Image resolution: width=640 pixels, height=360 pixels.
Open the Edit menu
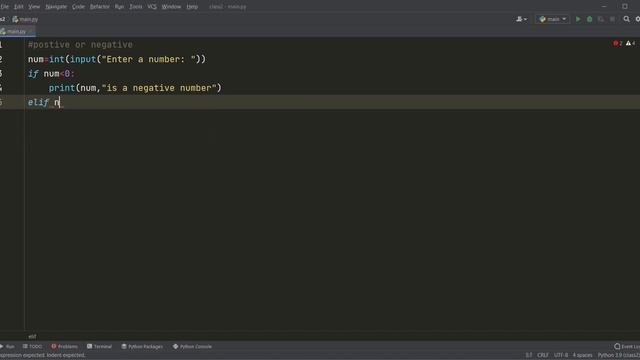18,7
